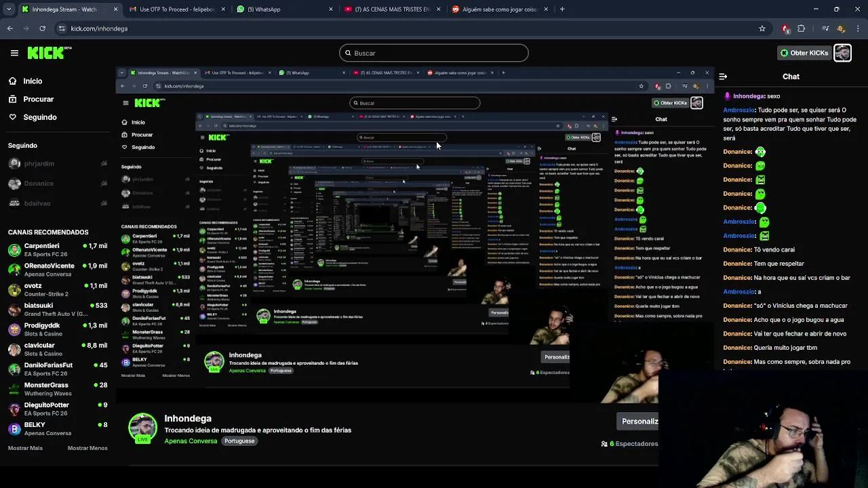
Task: Expand recommendations with Mostrar Mais
Action: coord(25,448)
